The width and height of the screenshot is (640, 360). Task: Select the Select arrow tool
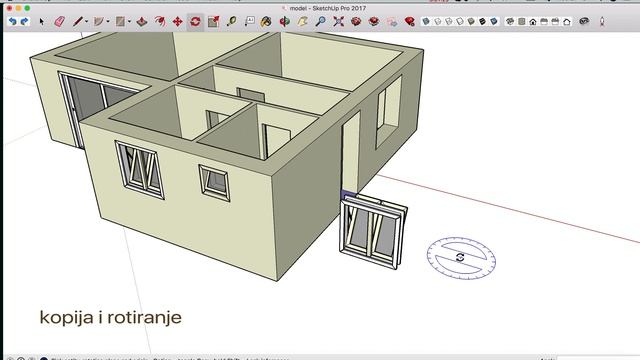[42, 21]
